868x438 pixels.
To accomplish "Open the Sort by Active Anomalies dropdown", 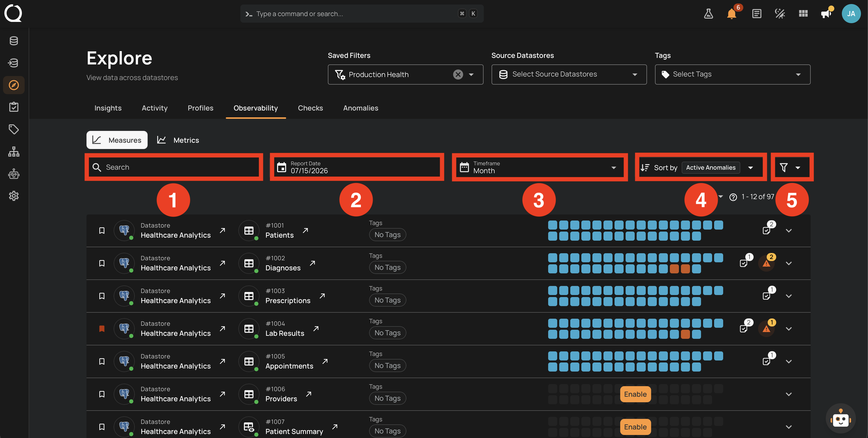I will [701, 167].
